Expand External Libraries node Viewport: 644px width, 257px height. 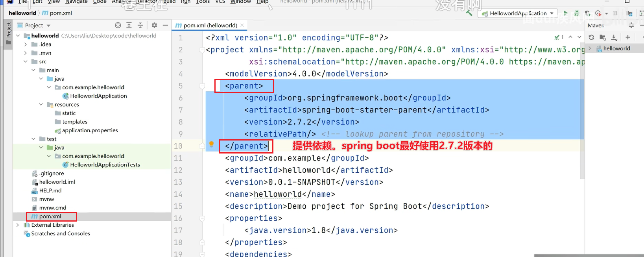(18, 225)
